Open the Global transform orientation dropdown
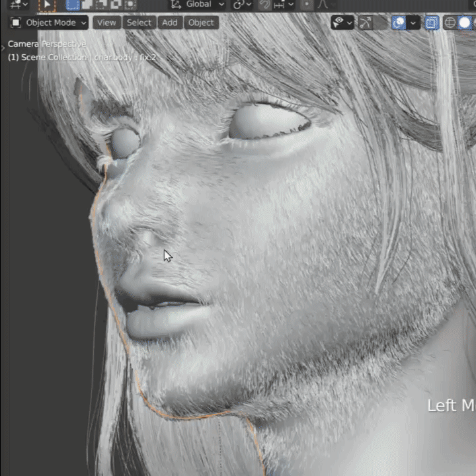The width and height of the screenshot is (476, 476). [x=197, y=4]
